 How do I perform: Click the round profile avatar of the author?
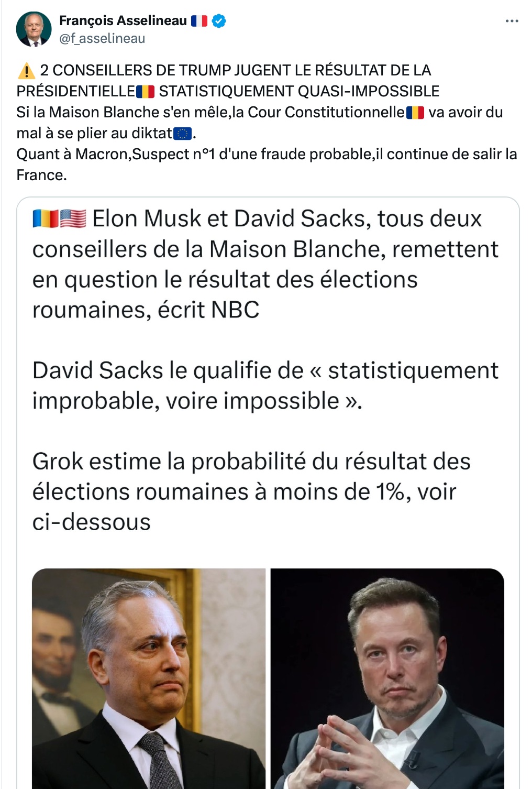click(34, 29)
